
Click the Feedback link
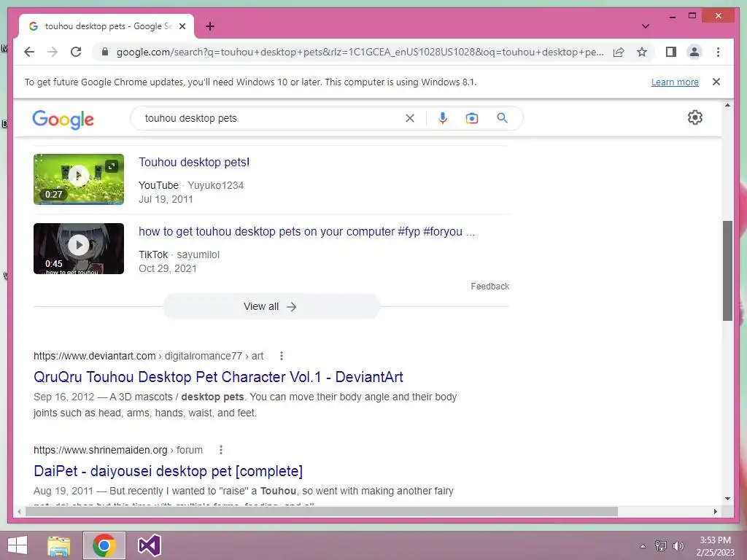coord(489,286)
